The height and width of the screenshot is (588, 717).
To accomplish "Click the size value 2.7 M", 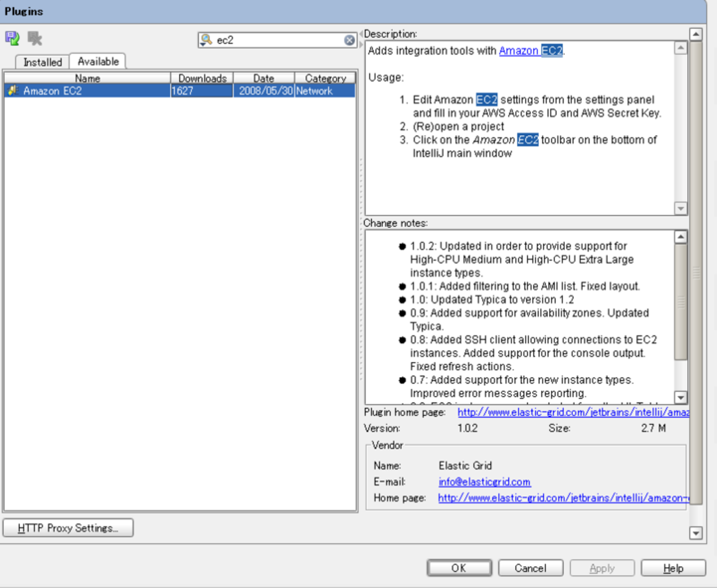I will pyautogui.click(x=654, y=428).
